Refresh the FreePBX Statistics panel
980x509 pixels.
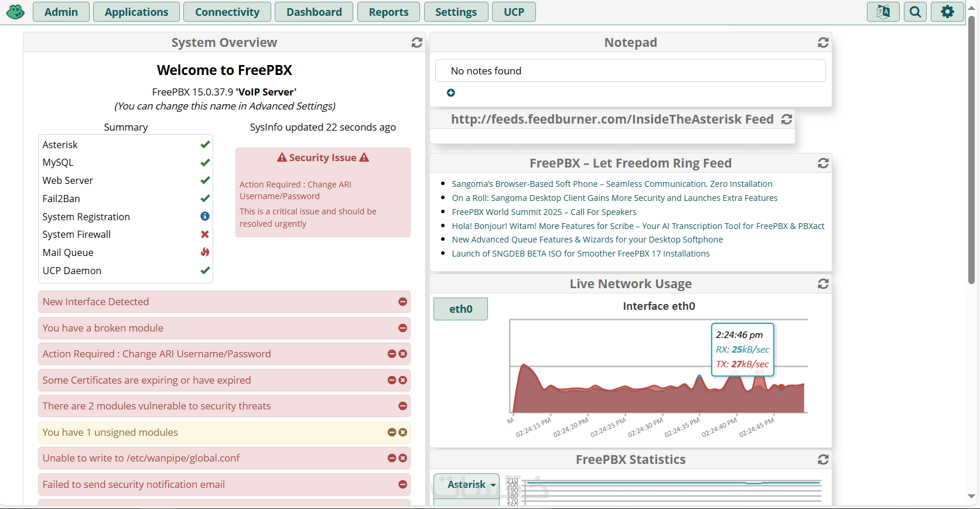[823, 460]
